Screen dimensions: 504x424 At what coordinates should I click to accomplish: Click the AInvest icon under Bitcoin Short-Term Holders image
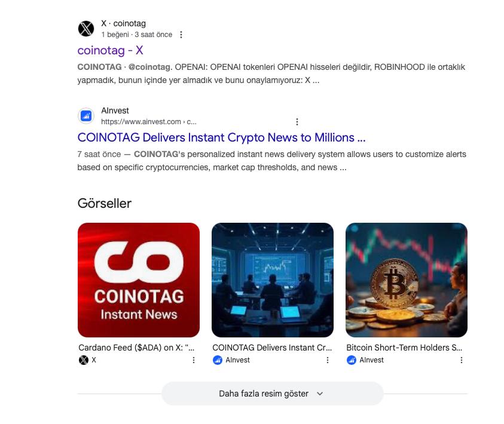click(x=352, y=360)
